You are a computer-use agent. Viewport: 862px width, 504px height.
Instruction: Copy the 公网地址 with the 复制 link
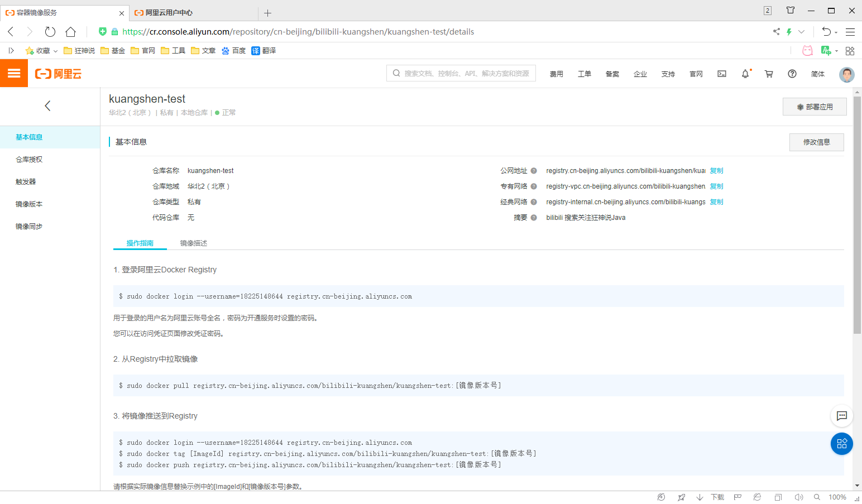(x=716, y=170)
